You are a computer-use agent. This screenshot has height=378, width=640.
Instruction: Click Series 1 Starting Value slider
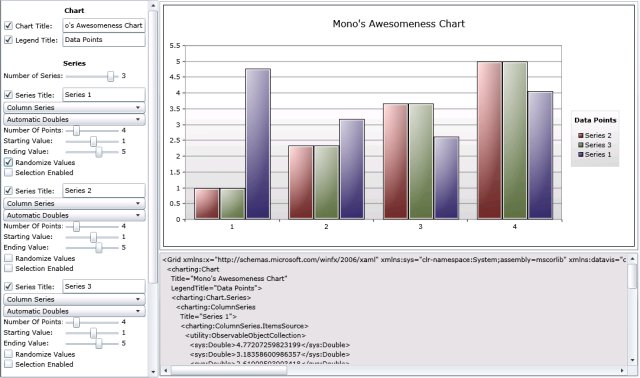pos(93,141)
